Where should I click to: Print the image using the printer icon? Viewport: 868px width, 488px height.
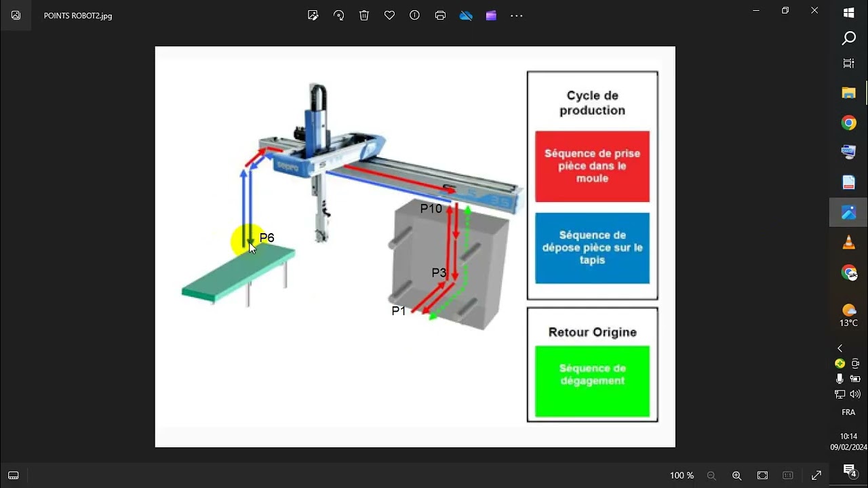click(440, 15)
